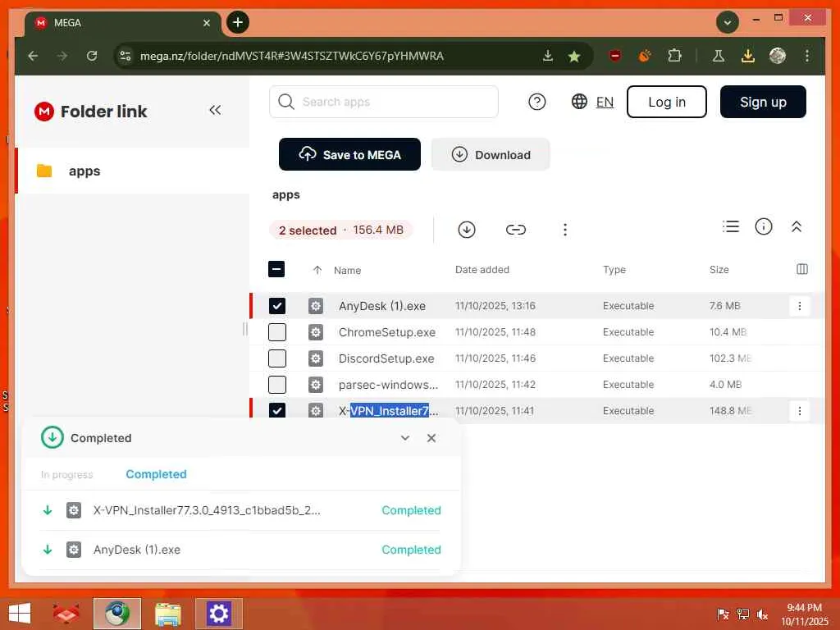This screenshot has height=630, width=840.
Task: Click file icon of ChromeSetup.exe
Action: coord(316,332)
